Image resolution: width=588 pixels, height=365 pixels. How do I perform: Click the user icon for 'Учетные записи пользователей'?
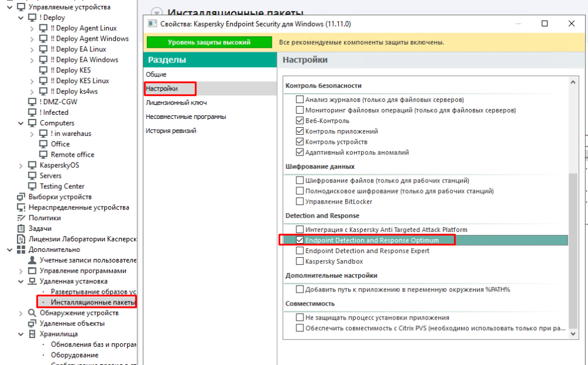point(32,260)
